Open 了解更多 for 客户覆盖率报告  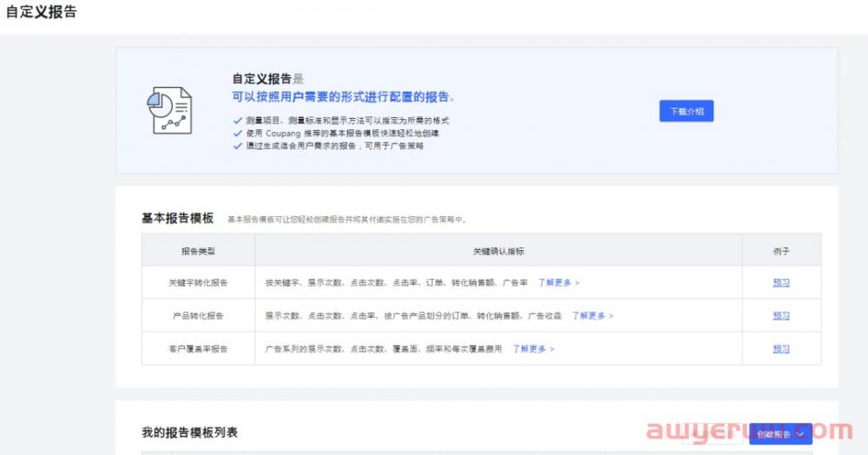click(x=532, y=349)
